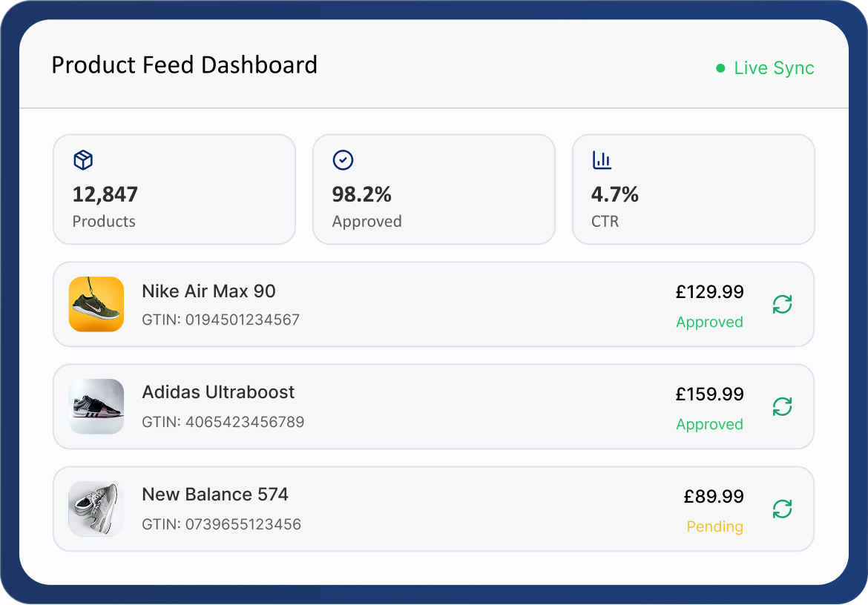868x605 pixels.
Task: Open the 4.7% CTR stat card
Action: click(694, 189)
